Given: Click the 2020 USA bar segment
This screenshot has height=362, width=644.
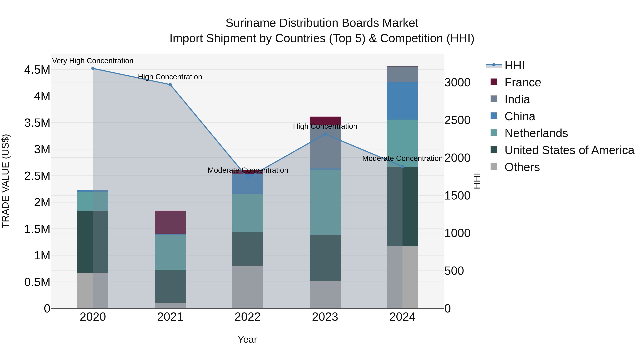Looking at the screenshot, I should pyautogui.click(x=93, y=242).
